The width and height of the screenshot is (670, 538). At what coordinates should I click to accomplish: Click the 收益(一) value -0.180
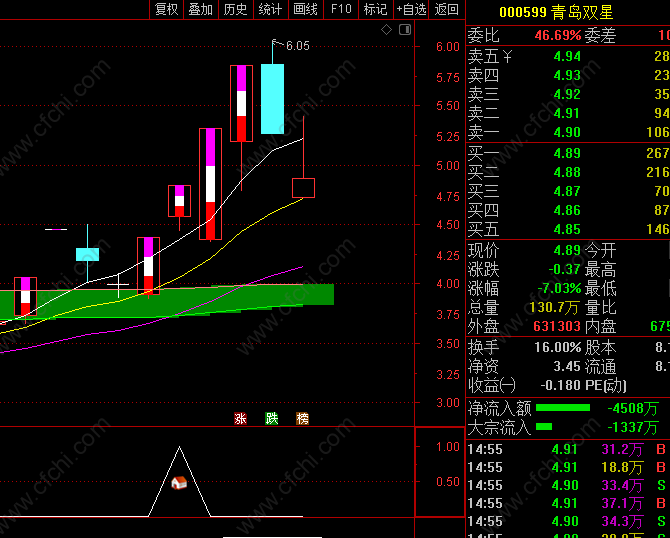(561, 385)
